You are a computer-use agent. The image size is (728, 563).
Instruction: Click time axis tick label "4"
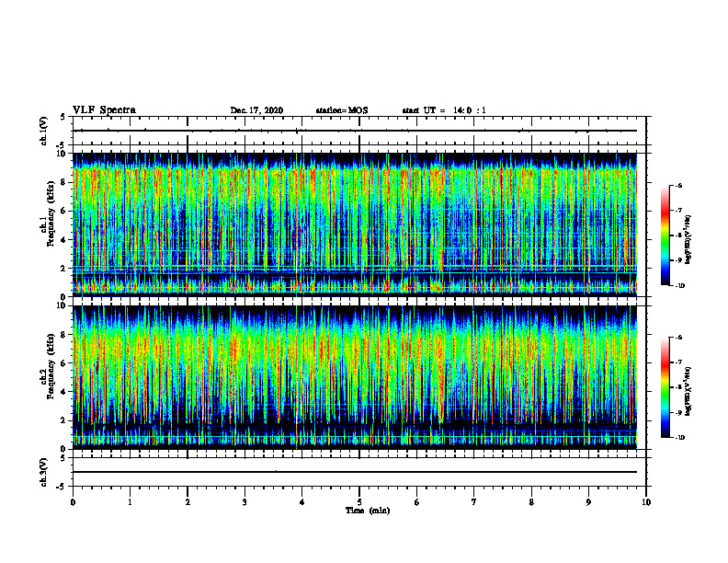pos(302,502)
